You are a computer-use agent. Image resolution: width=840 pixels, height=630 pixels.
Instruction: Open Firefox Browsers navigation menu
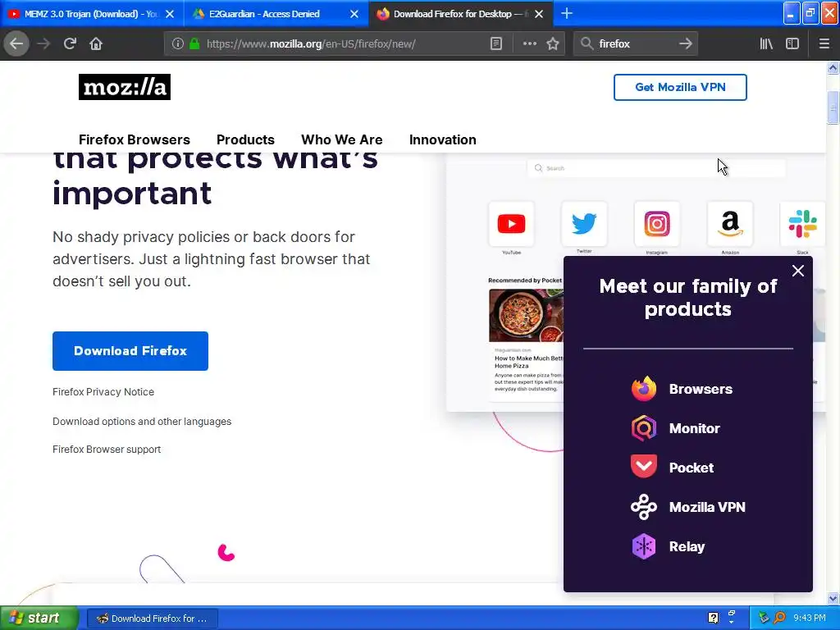[x=134, y=139]
